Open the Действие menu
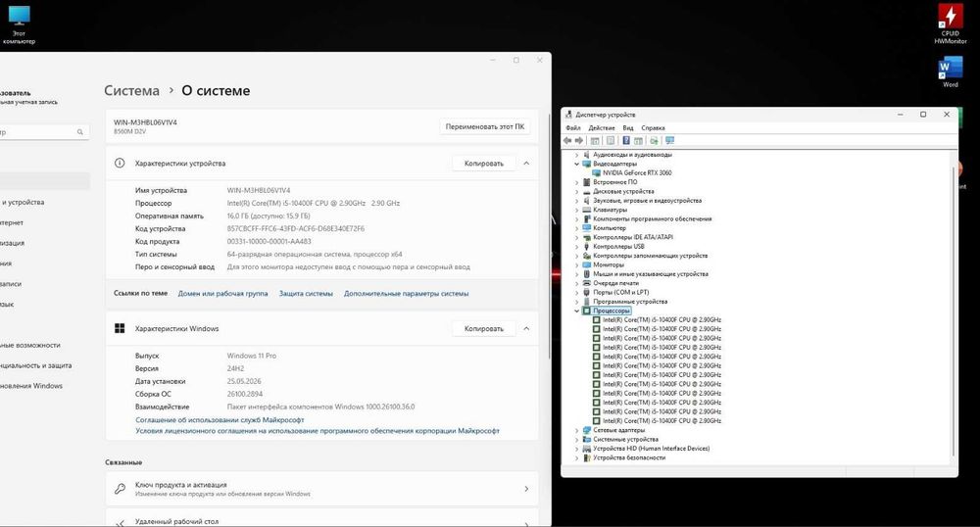980x527 pixels. [602, 128]
